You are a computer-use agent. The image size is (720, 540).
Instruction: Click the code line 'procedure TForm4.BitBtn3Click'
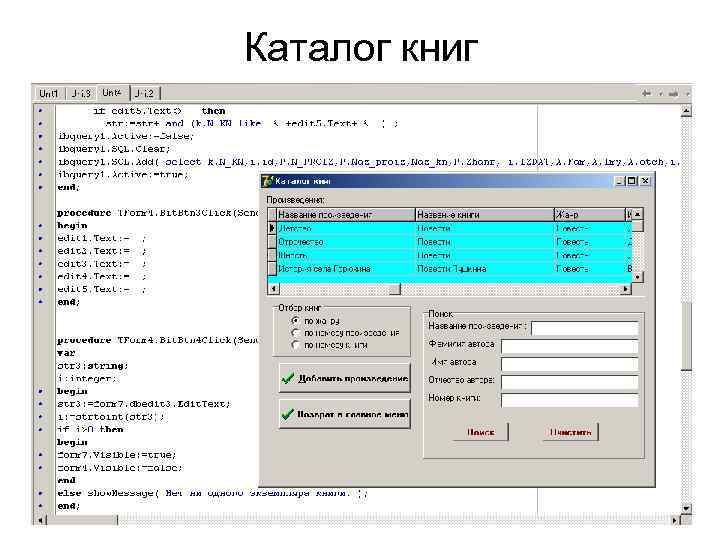158,213
